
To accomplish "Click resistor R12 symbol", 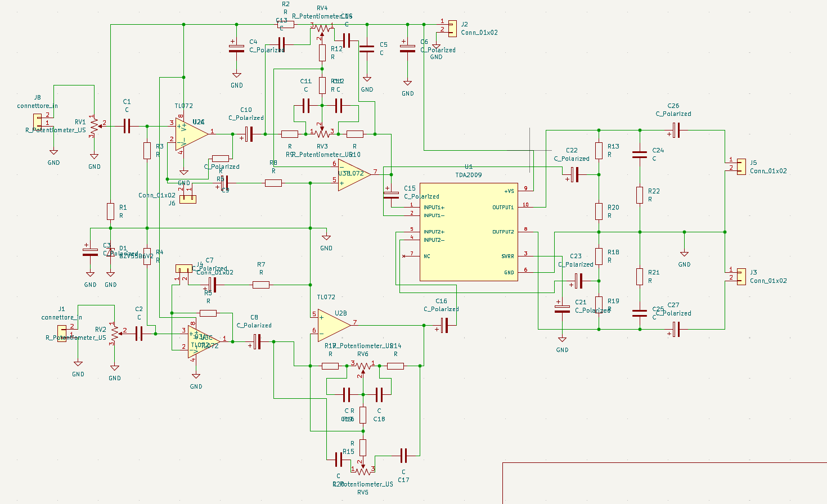I will [322, 53].
